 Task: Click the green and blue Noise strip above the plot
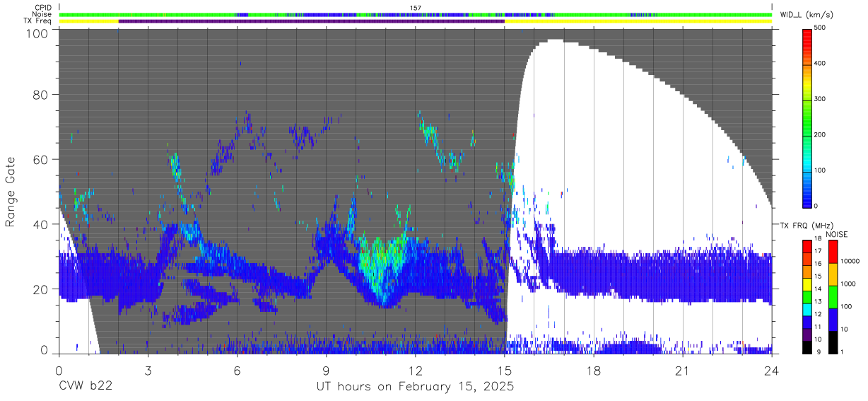[416, 14]
